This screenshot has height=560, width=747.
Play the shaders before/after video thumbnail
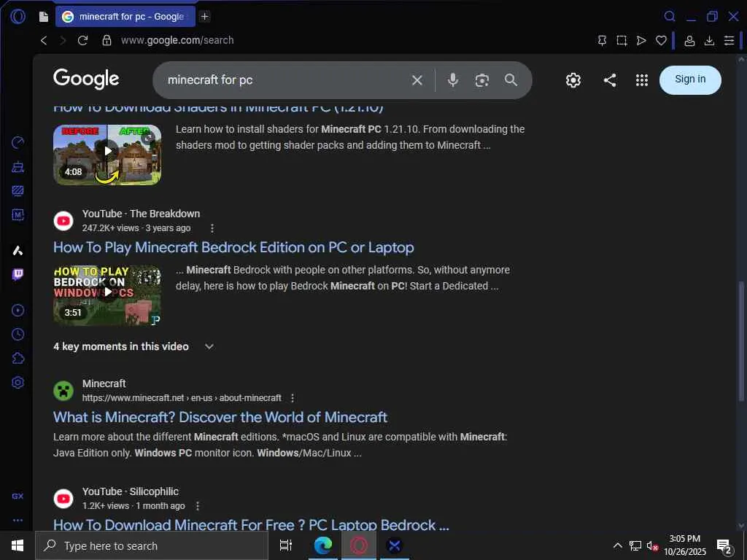pyautogui.click(x=107, y=155)
